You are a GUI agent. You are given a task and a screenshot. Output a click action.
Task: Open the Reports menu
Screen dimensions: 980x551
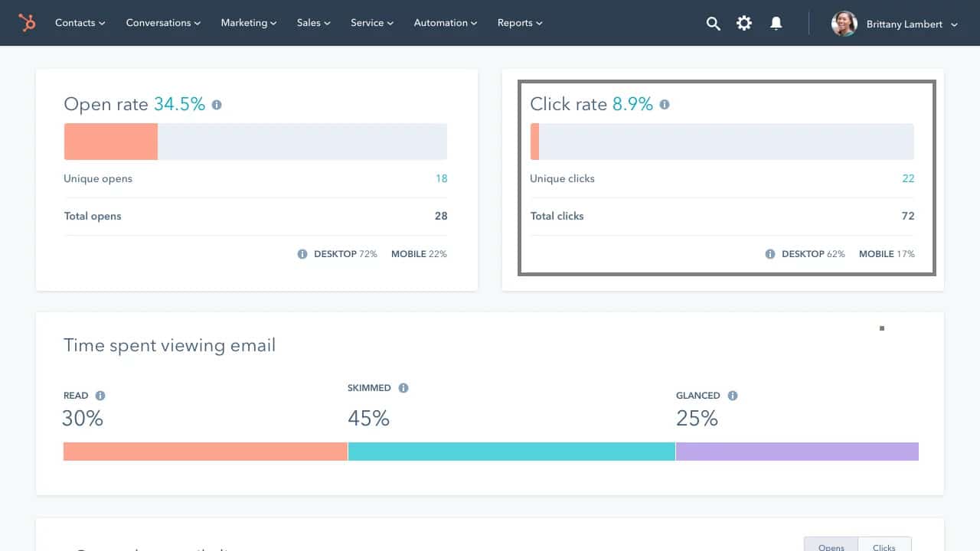point(520,23)
